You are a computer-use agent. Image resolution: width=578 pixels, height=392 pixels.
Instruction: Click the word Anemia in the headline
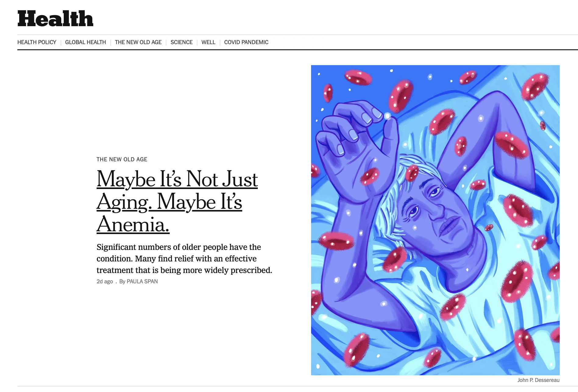(133, 225)
